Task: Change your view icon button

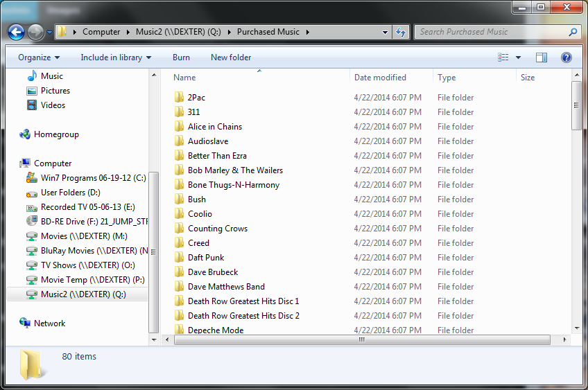Action: (503, 57)
